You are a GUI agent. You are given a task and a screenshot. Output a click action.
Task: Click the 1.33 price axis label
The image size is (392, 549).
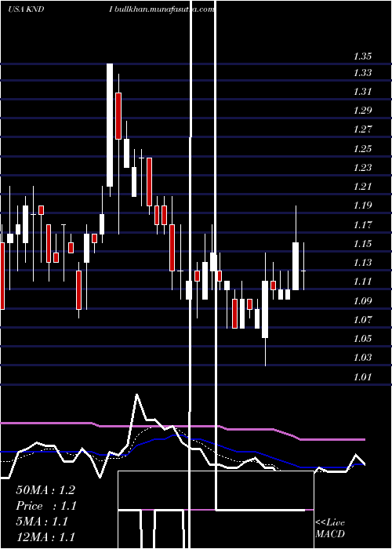point(362,73)
